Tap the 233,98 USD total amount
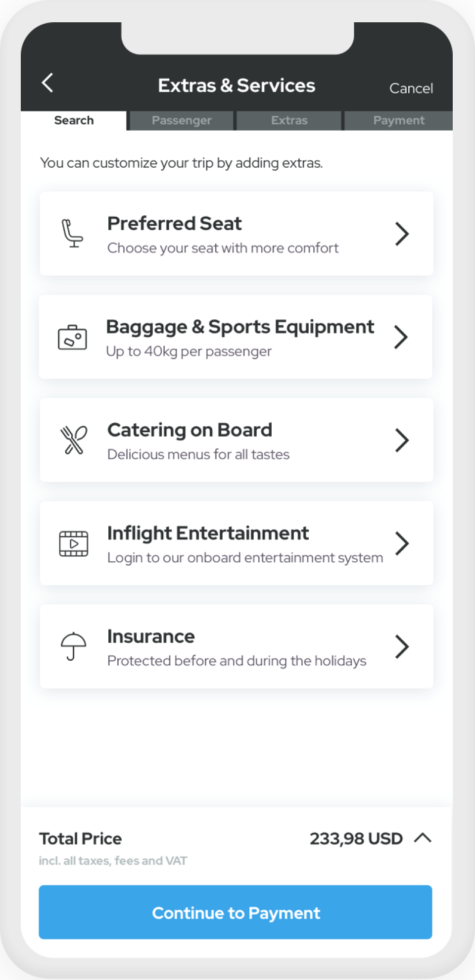 pyautogui.click(x=356, y=838)
